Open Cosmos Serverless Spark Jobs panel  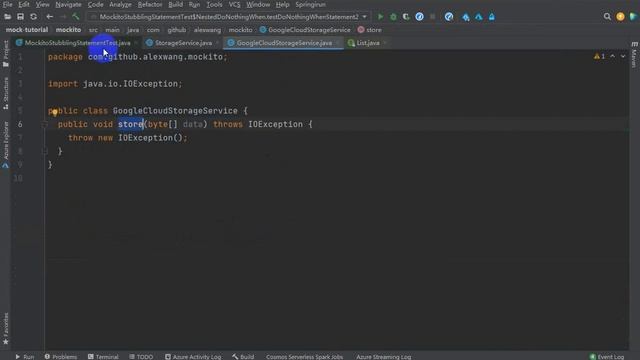click(x=304, y=356)
